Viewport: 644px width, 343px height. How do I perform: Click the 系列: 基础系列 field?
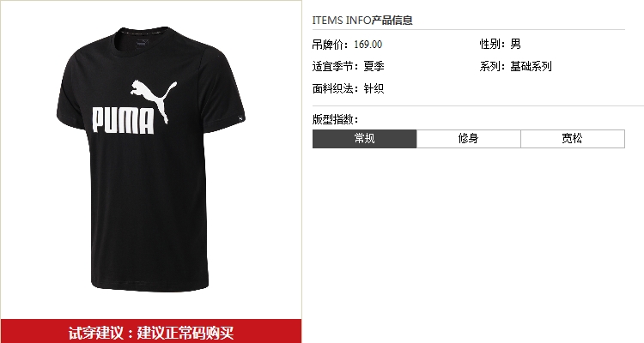pos(515,66)
